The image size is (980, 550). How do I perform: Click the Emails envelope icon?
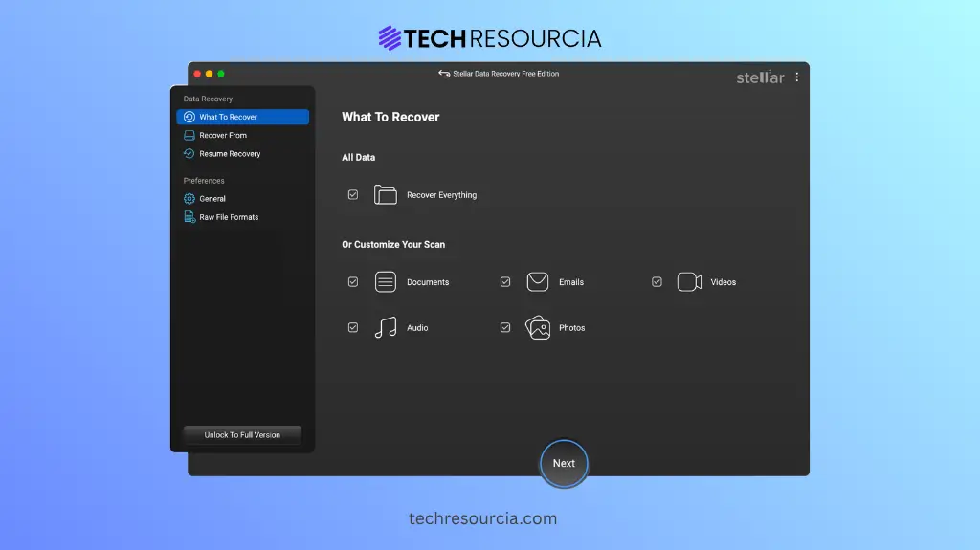coord(537,282)
